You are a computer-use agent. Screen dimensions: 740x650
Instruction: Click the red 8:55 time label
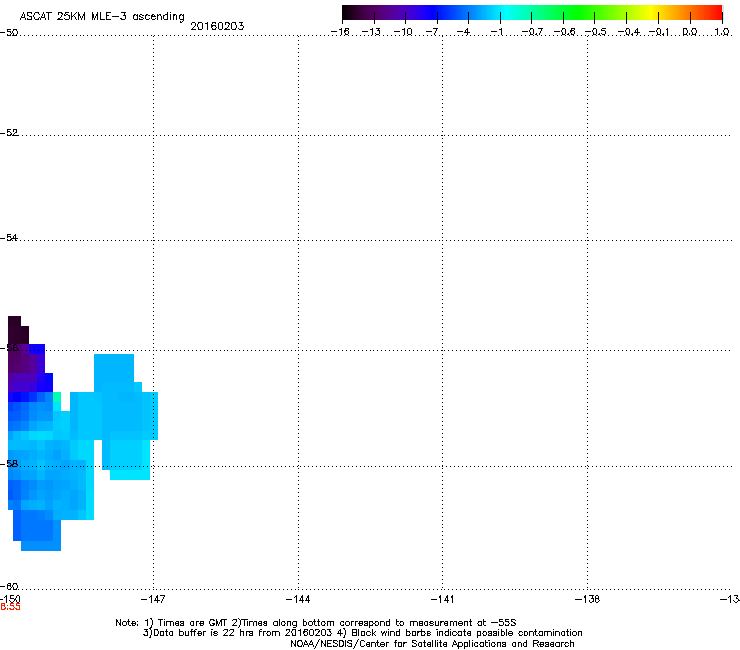10,607
